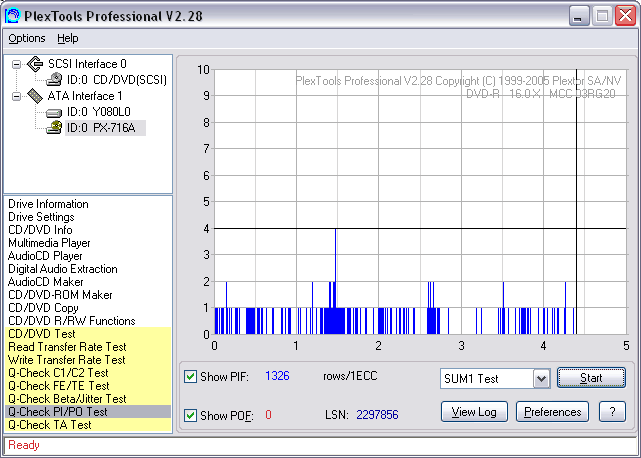This screenshot has height=458, width=641.
Task: Click the question mark help button
Action: point(612,412)
